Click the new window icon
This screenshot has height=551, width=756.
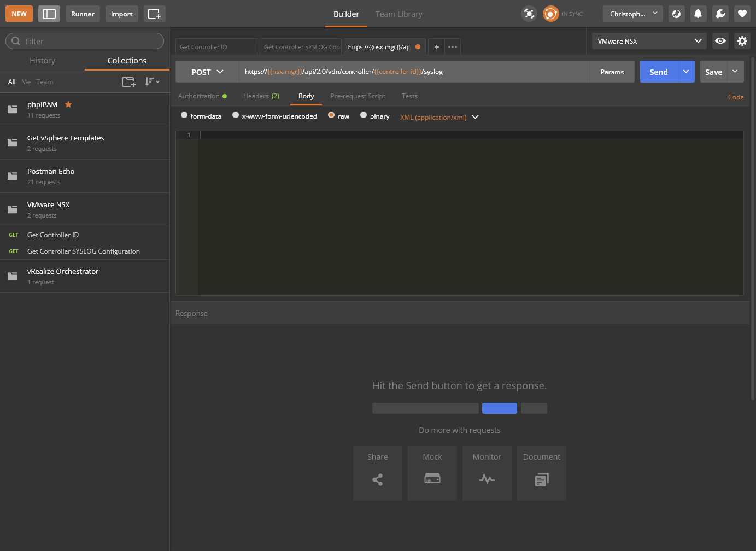(x=155, y=14)
